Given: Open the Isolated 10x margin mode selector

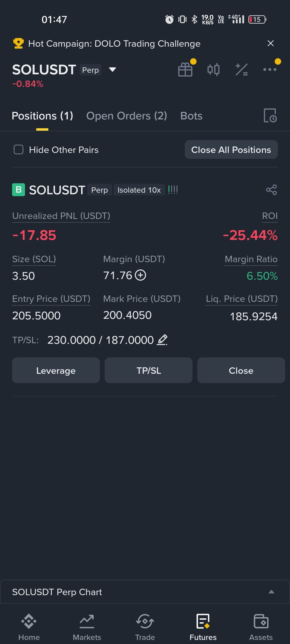Looking at the screenshot, I should [x=139, y=190].
